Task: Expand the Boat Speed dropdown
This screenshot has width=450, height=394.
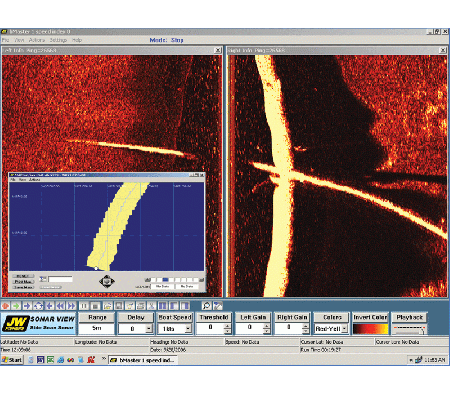Action: 188,329
